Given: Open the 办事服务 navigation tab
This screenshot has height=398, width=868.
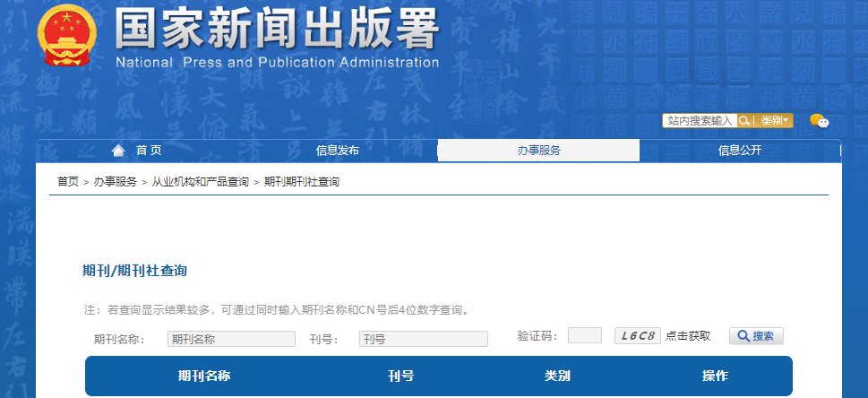Looking at the screenshot, I should click(x=538, y=151).
